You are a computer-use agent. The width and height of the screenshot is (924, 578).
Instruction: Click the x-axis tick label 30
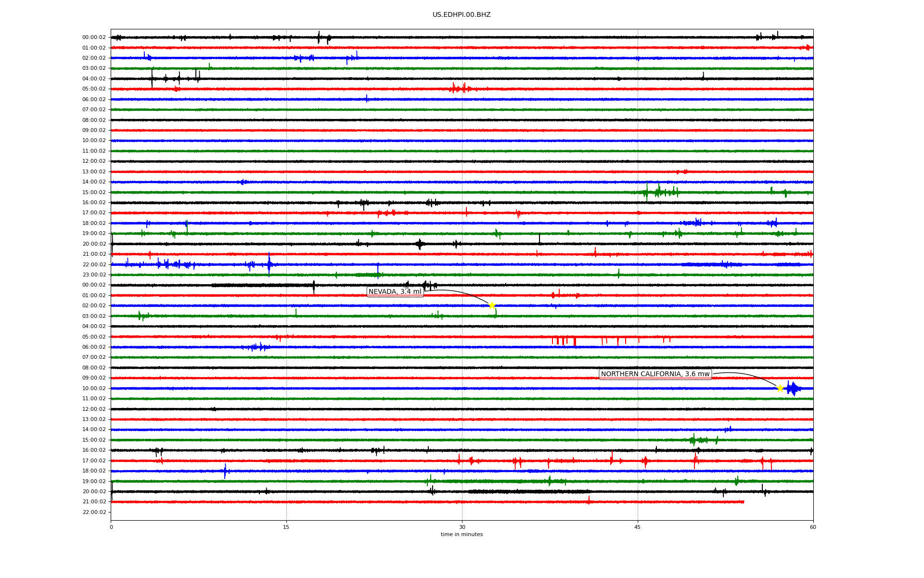(462, 527)
